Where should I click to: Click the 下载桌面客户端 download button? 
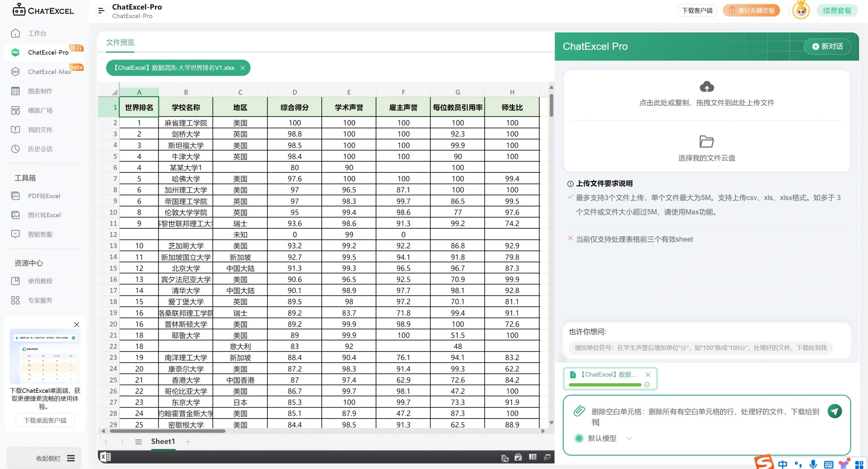[44, 420]
